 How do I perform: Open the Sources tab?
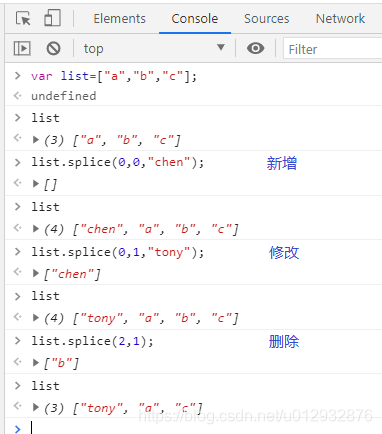(266, 19)
